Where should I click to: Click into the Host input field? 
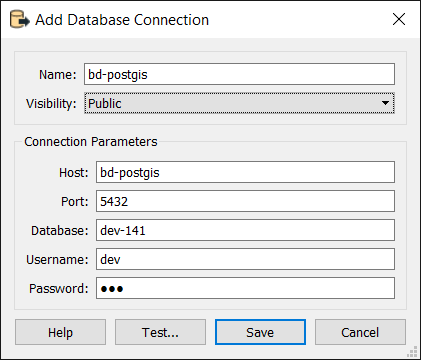tap(245, 172)
